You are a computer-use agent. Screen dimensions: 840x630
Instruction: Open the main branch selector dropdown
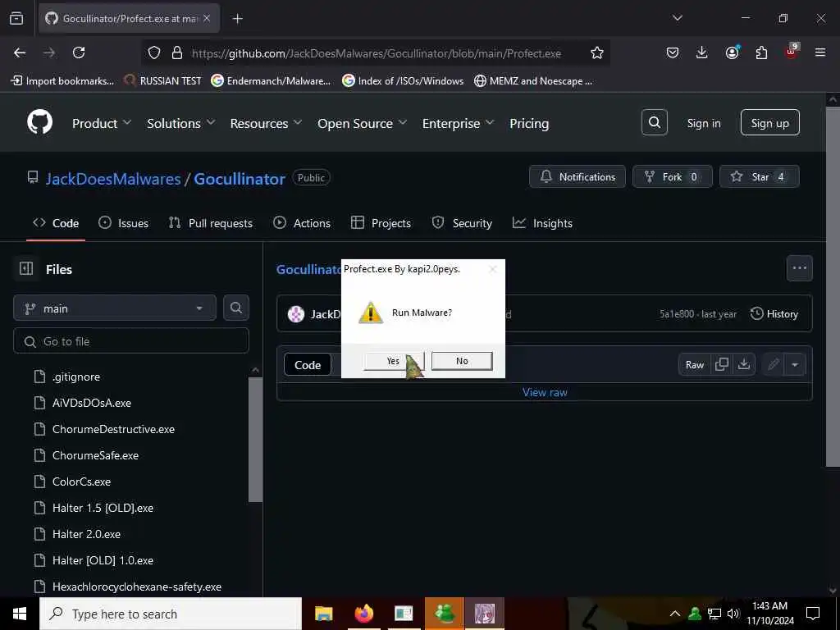[x=115, y=308]
